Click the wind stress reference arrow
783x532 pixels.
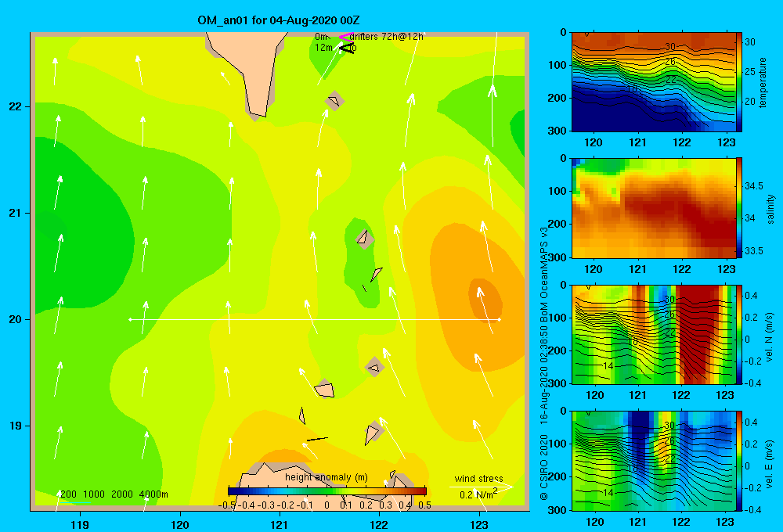pyautogui.click(x=482, y=487)
